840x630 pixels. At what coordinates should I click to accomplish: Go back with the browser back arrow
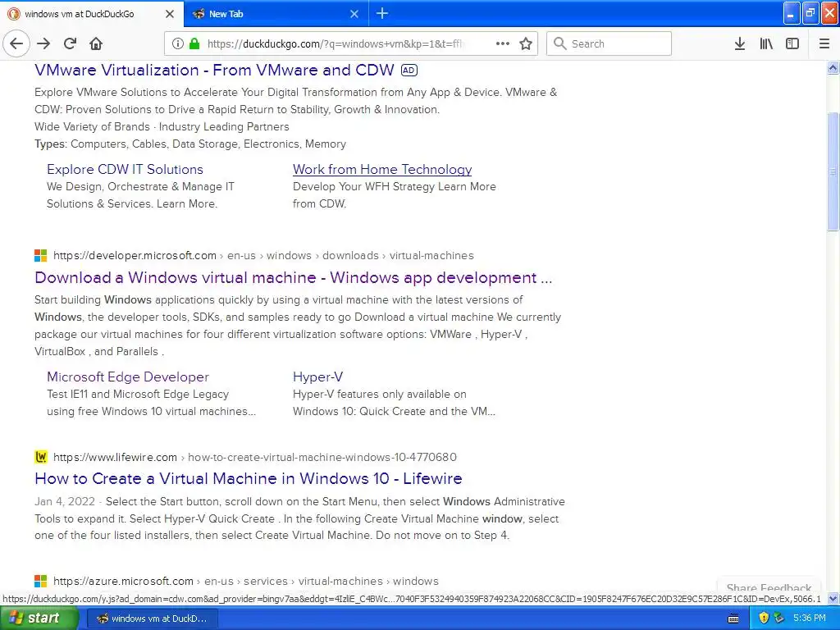(x=16, y=43)
